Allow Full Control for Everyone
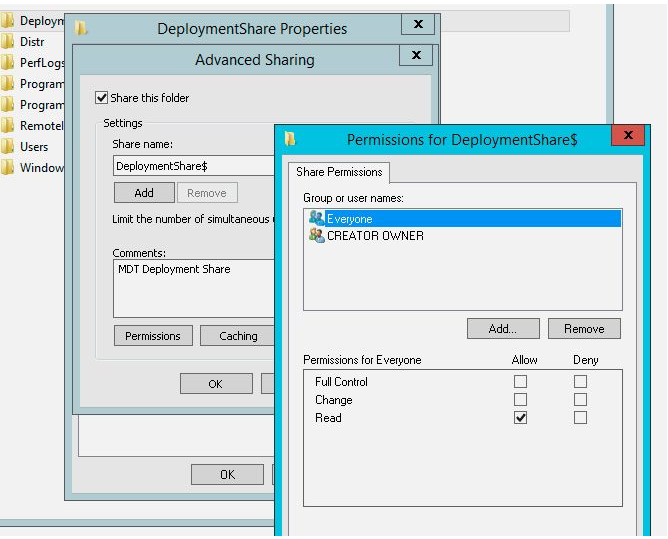 pyautogui.click(x=520, y=381)
